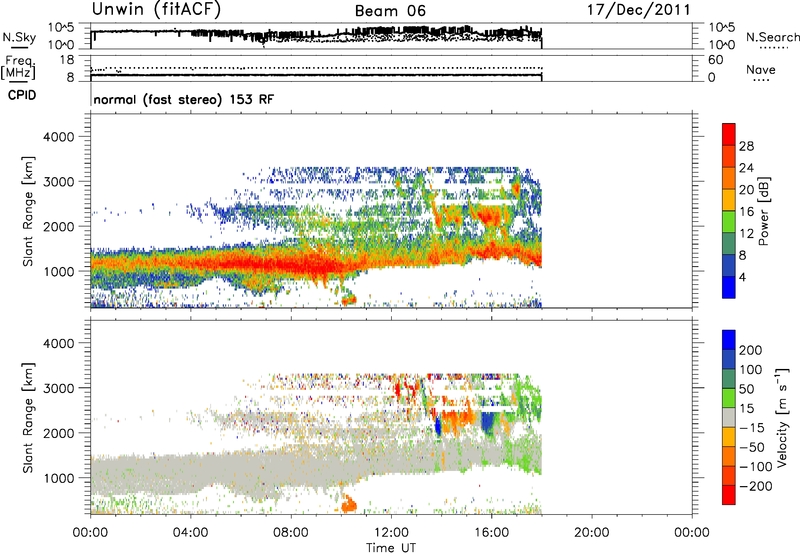Select the '2000' tick in the power panel
The height and width of the screenshot is (554, 800).
pos(58,226)
